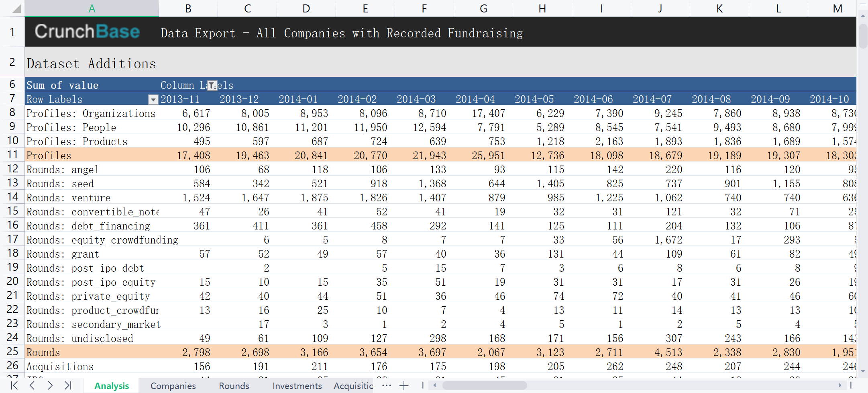
Task: Jump to the last sheet tab
Action: 68,386
